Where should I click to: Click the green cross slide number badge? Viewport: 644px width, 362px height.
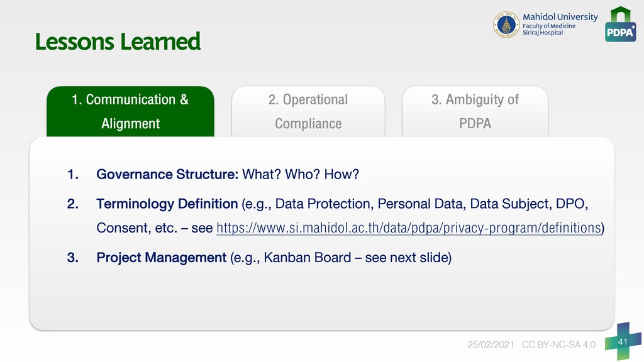coord(623,341)
